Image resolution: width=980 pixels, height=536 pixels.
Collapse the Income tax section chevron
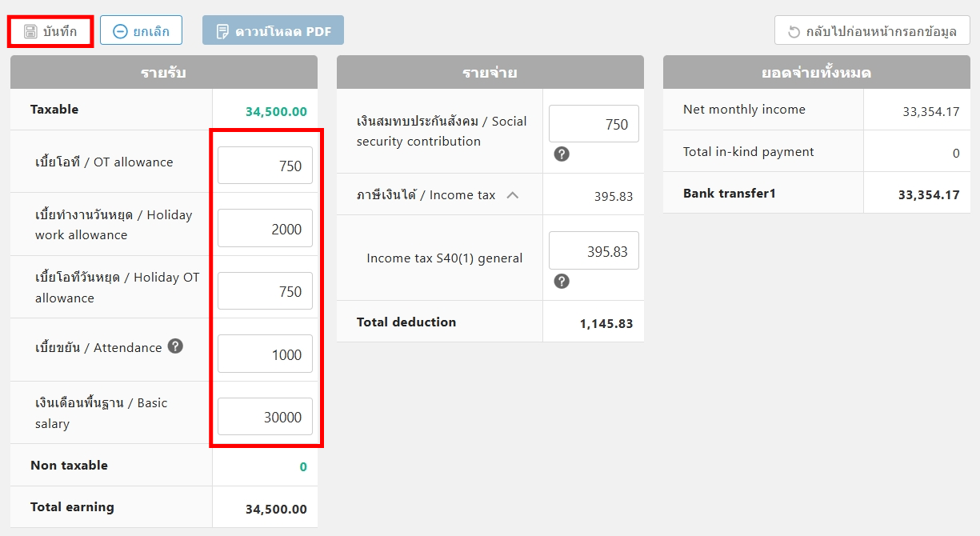pos(513,194)
